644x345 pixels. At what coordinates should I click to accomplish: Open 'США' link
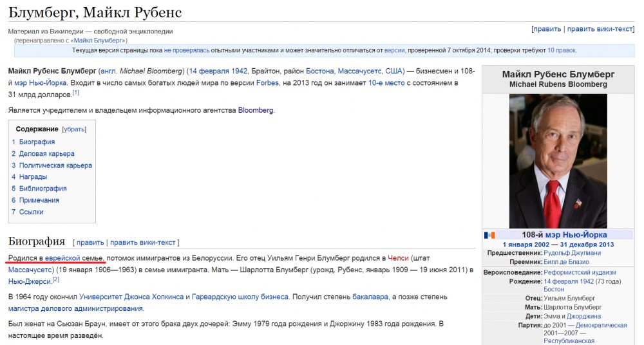pyautogui.click(x=393, y=71)
